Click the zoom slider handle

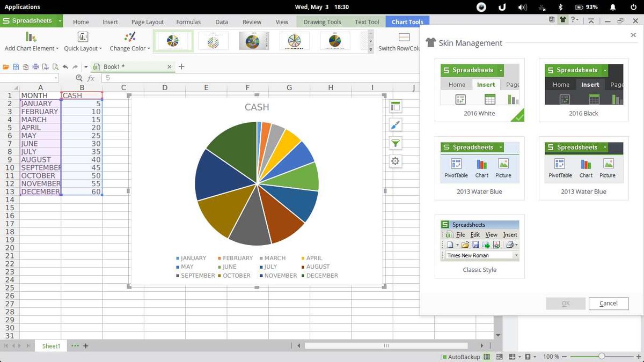tap(602, 357)
